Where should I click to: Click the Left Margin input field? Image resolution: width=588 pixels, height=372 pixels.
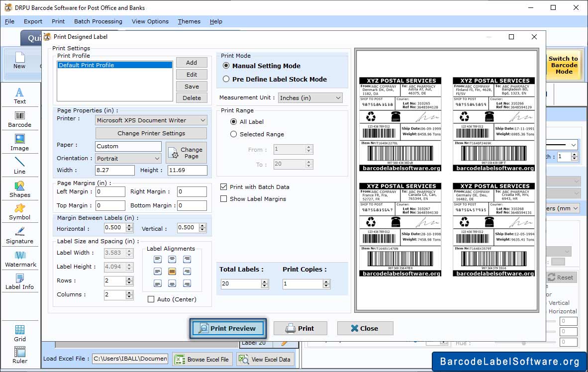tap(110, 191)
